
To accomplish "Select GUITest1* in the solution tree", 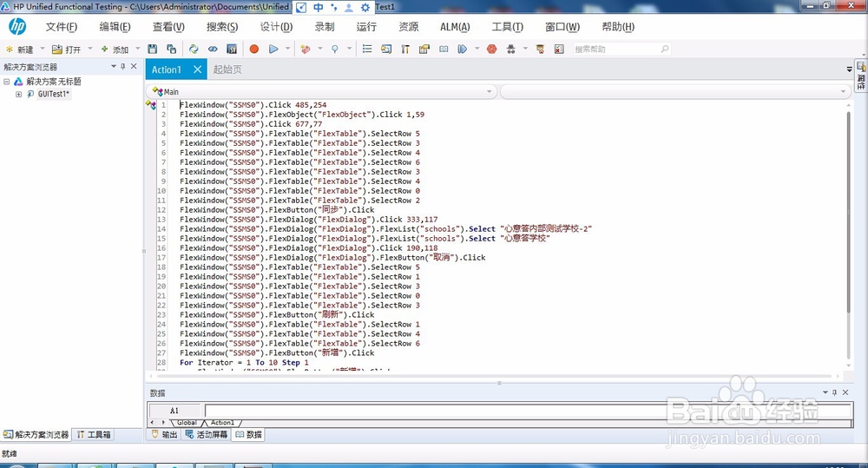I will coord(54,94).
